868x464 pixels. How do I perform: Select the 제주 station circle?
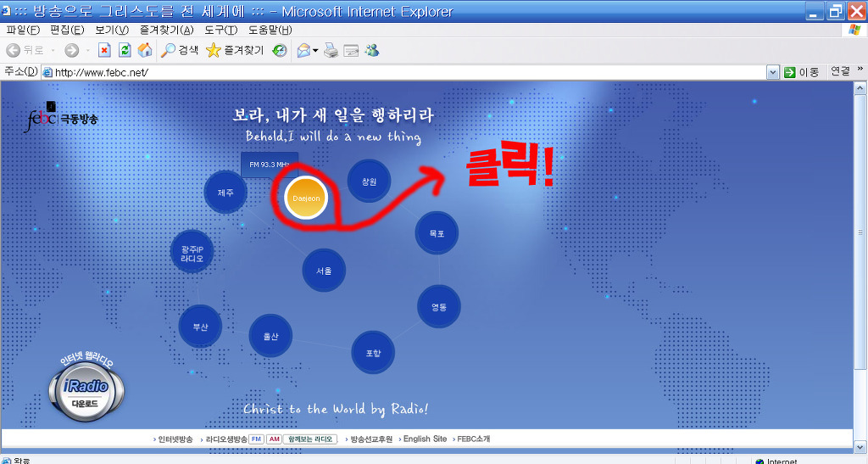225,193
